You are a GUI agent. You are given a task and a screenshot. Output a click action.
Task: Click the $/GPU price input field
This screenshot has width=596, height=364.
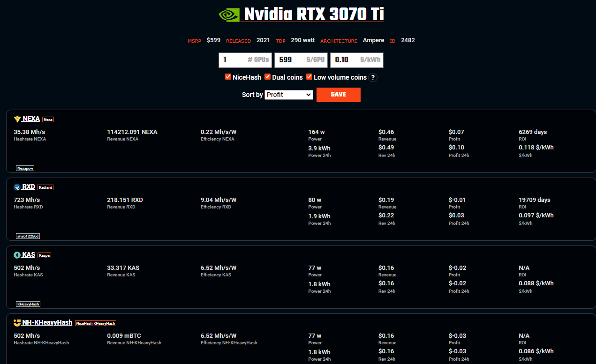(301, 60)
